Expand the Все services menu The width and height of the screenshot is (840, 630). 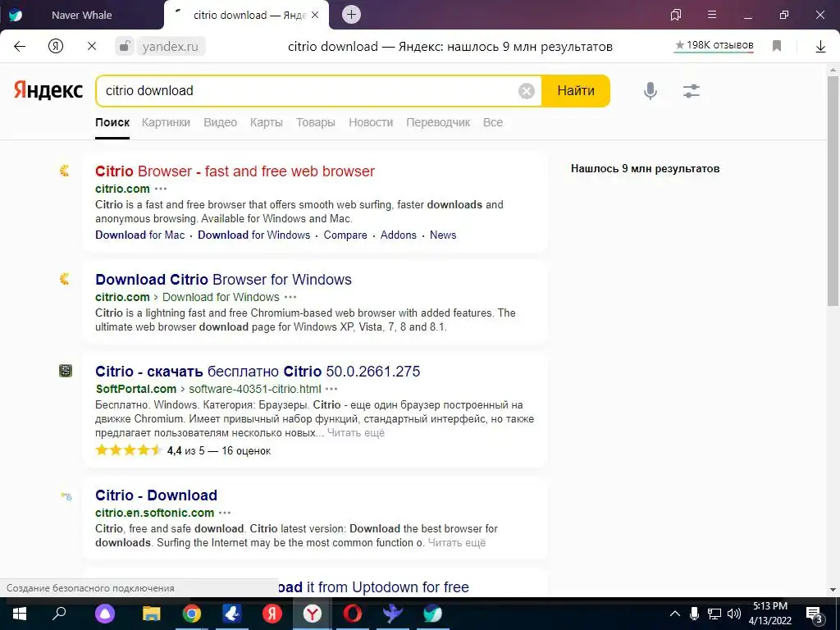[x=493, y=122]
